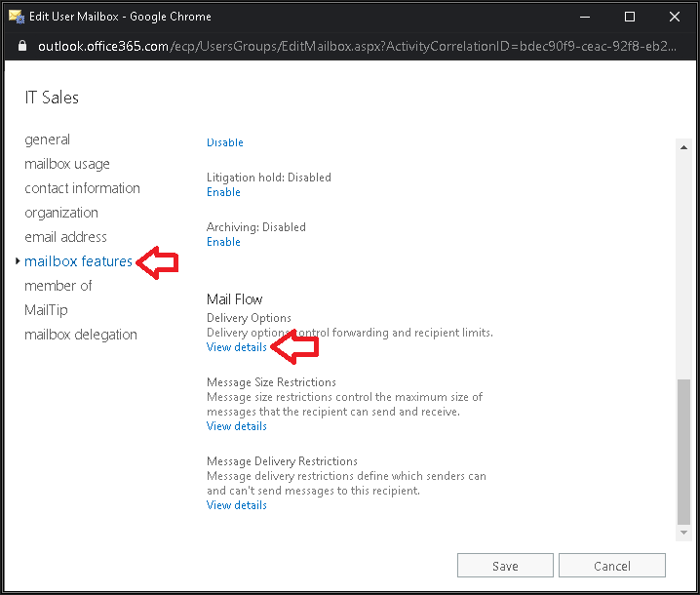
Task: Open the general settings section
Action: pyautogui.click(x=48, y=139)
